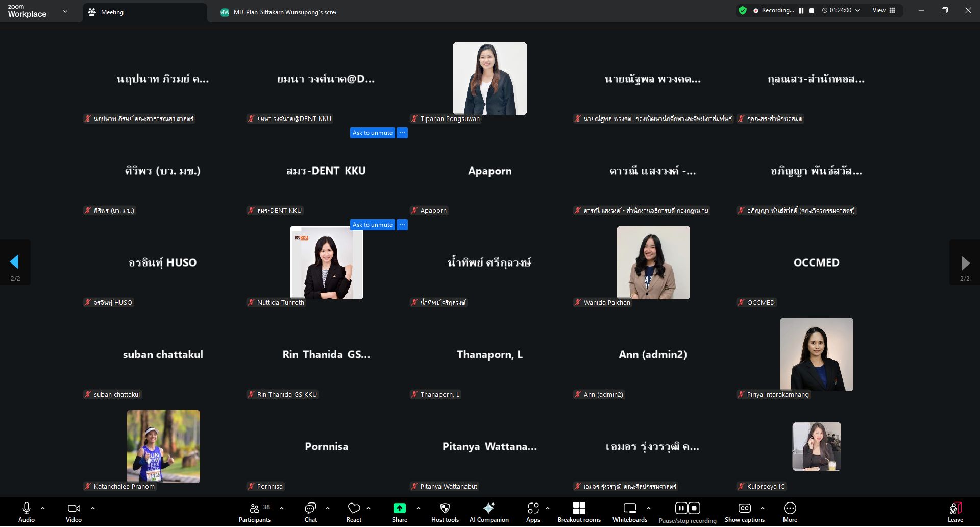Toggle Show captions
The height and width of the screenshot is (527, 980).
point(744,512)
